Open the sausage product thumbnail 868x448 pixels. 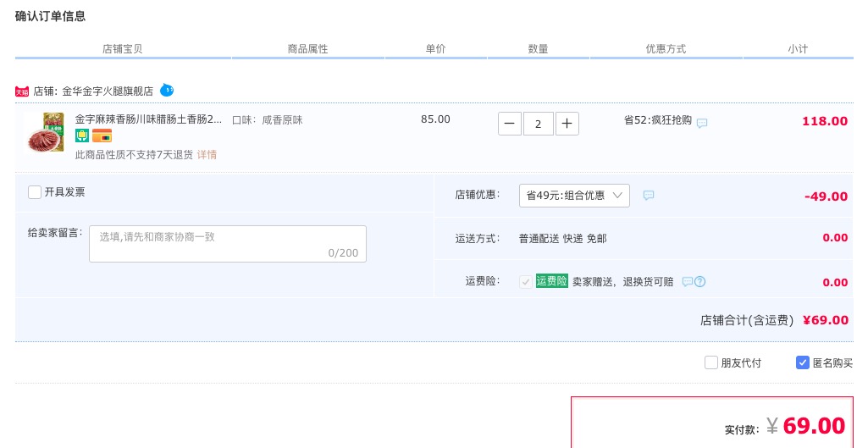46,132
